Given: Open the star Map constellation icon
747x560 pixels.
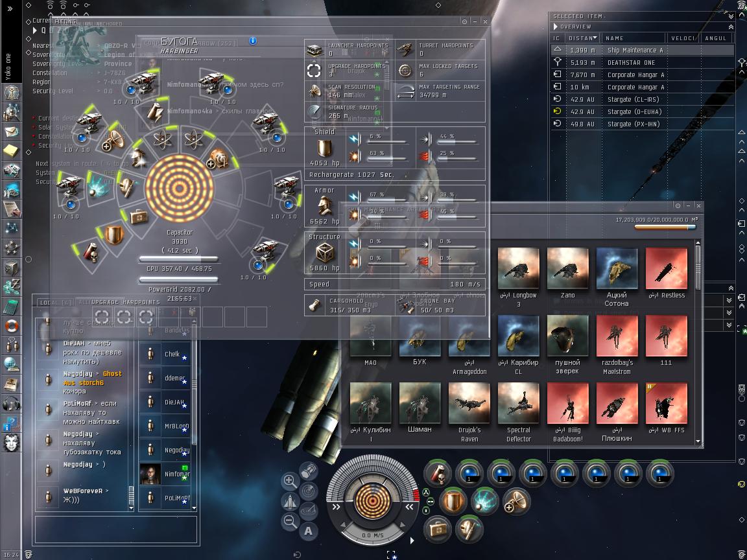Looking at the screenshot, I should [x=10, y=228].
